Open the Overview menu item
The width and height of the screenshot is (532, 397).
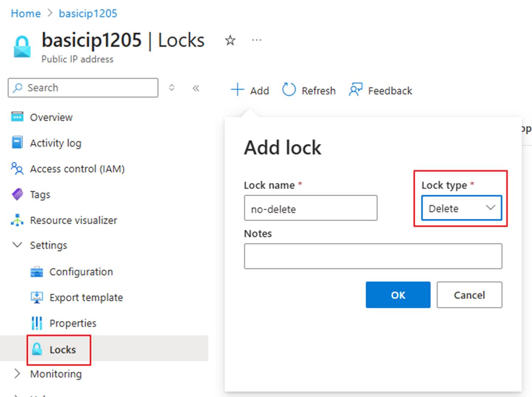(x=51, y=117)
